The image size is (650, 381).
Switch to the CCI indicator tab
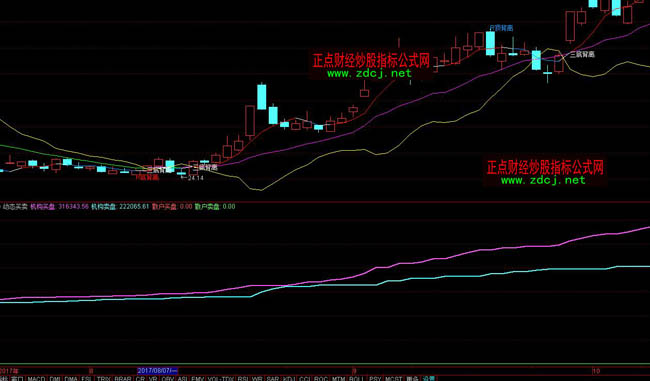pos(304,379)
